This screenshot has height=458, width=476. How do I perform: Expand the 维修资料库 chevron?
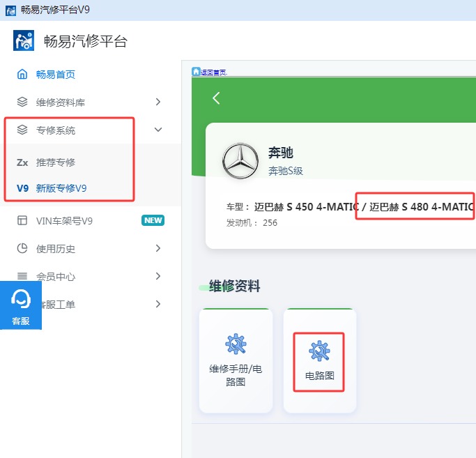[x=158, y=102]
